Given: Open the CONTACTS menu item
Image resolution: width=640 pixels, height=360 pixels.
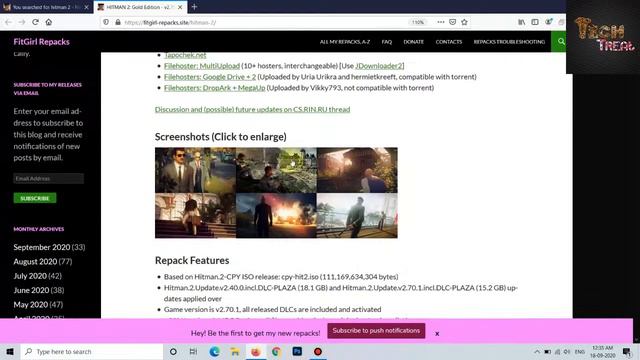Looking at the screenshot, I should pyautogui.click(x=449, y=42).
